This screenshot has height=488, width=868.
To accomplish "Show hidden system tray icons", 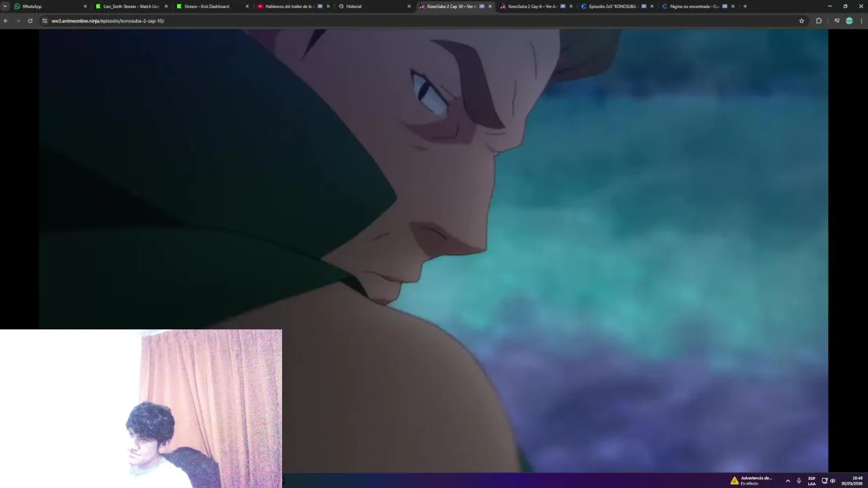I will pos(787,481).
